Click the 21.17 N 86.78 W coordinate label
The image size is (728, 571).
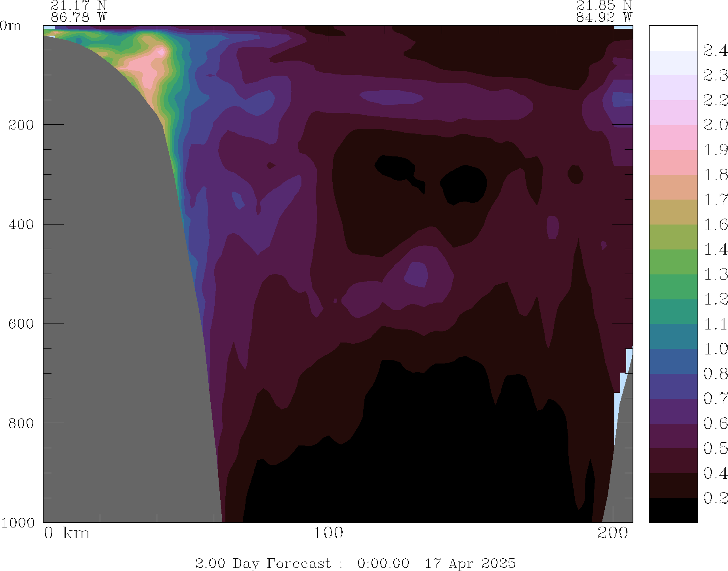(x=78, y=11)
